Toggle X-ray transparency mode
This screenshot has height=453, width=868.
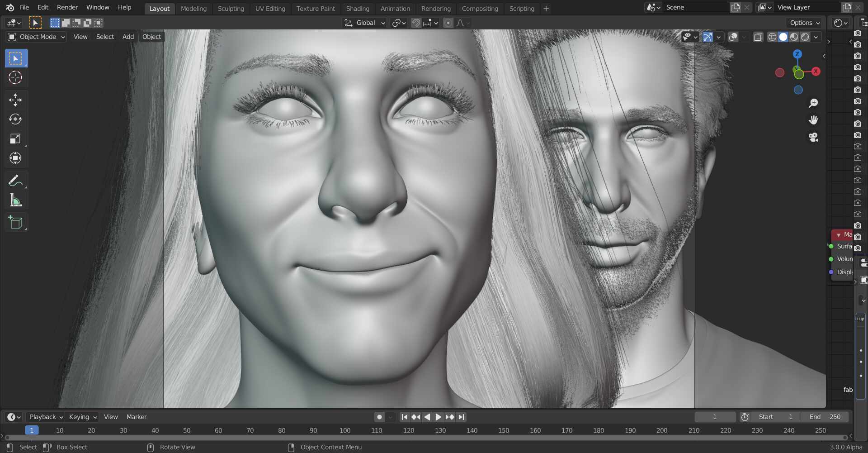point(758,37)
